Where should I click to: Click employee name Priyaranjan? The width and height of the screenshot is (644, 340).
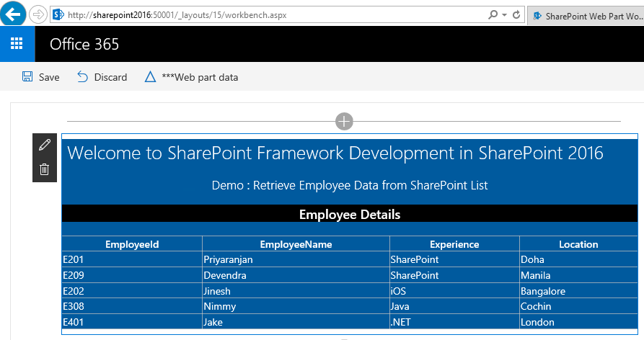click(228, 259)
